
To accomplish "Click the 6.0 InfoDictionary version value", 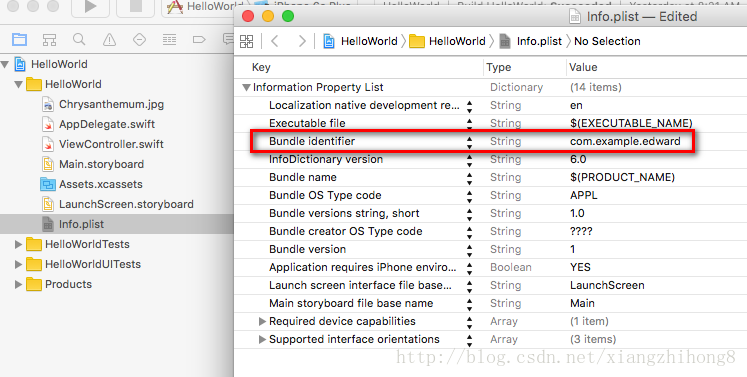I will (578, 160).
